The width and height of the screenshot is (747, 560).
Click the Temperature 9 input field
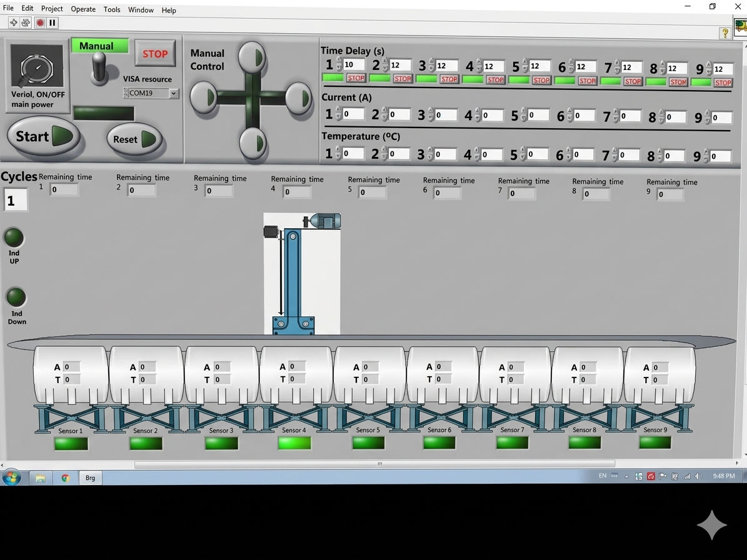[720, 156]
